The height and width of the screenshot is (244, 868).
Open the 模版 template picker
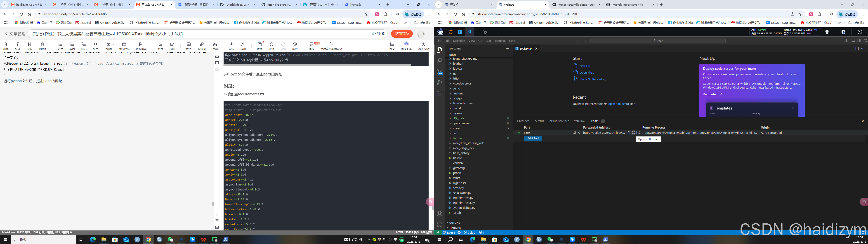[x=312, y=46]
